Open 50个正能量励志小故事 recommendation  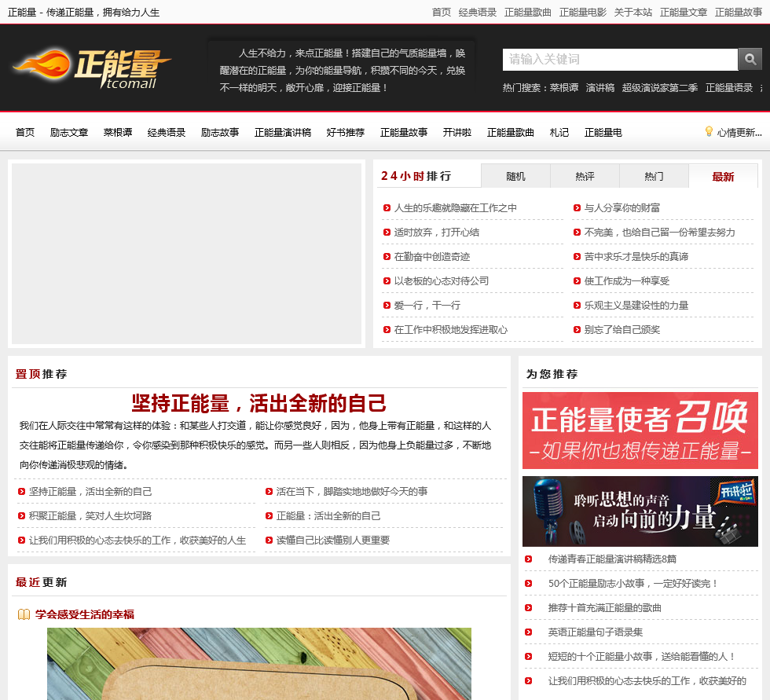[633, 584]
